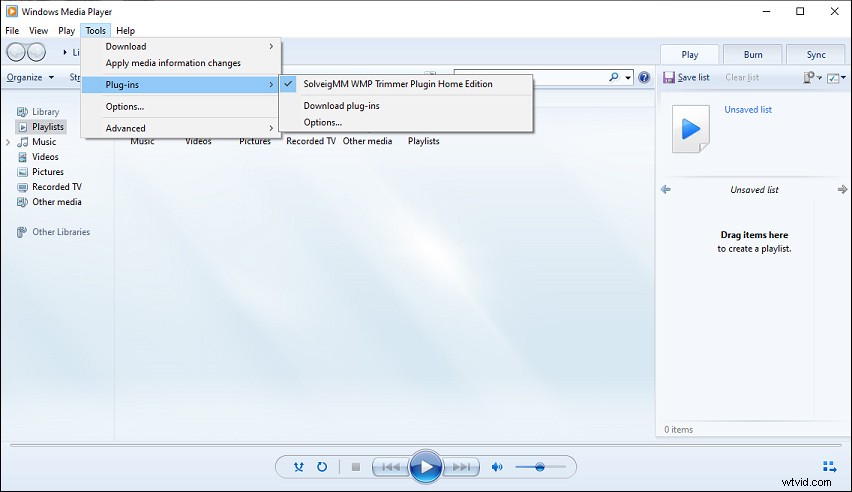
Task: Open the search options dropdown arrow
Action: (x=628, y=78)
